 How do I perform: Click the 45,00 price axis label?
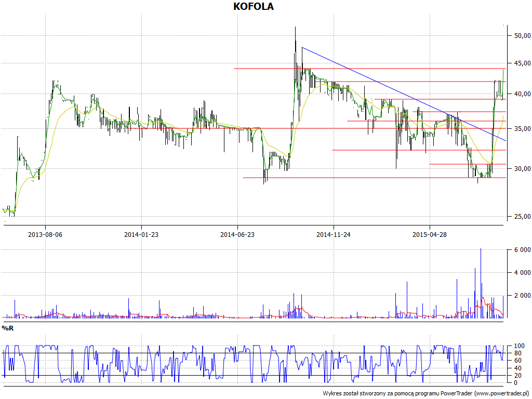pyautogui.click(x=522, y=63)
